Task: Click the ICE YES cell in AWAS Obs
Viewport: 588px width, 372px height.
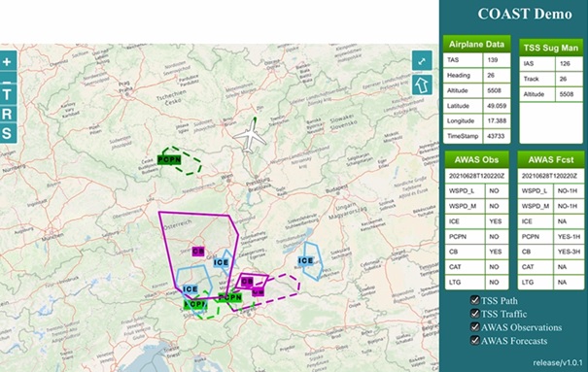Action: (x=496, y=221)
